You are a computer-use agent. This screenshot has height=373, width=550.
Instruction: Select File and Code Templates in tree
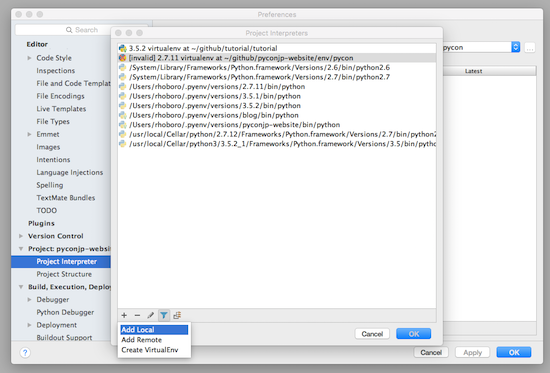[x=73, y=83]
